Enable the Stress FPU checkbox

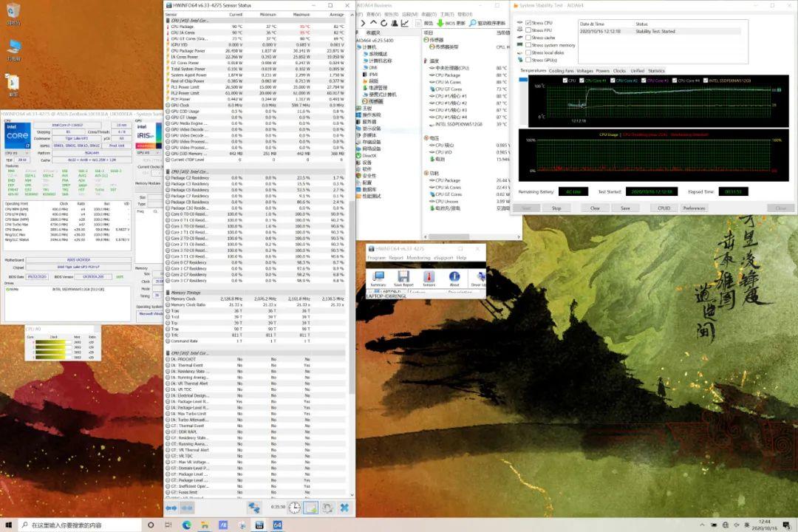[528, 30]
